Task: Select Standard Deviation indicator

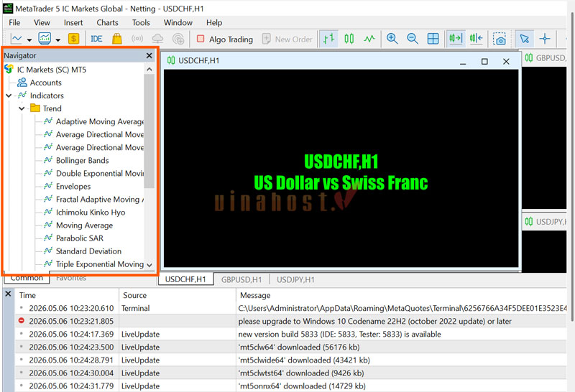Action: [x=88, y=251]
